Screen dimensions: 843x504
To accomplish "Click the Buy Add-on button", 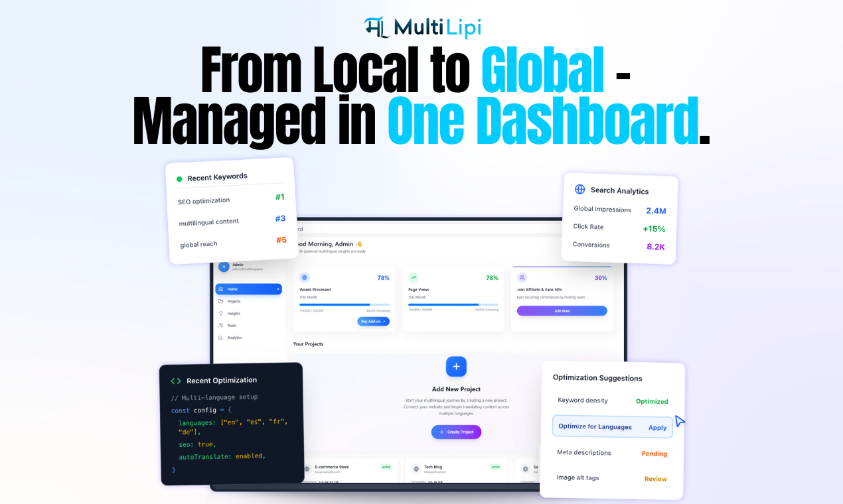I will pos(373,321).
